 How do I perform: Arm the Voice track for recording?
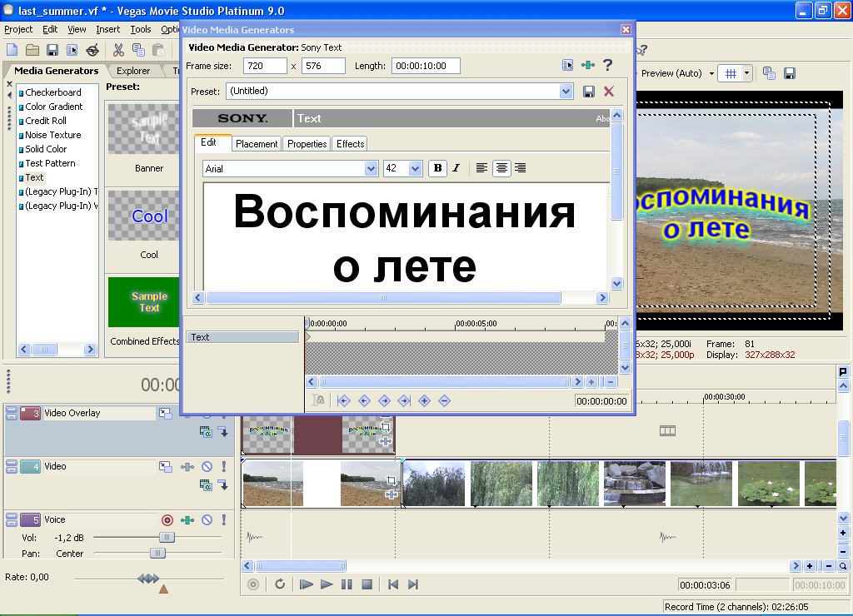coord(167,520)
